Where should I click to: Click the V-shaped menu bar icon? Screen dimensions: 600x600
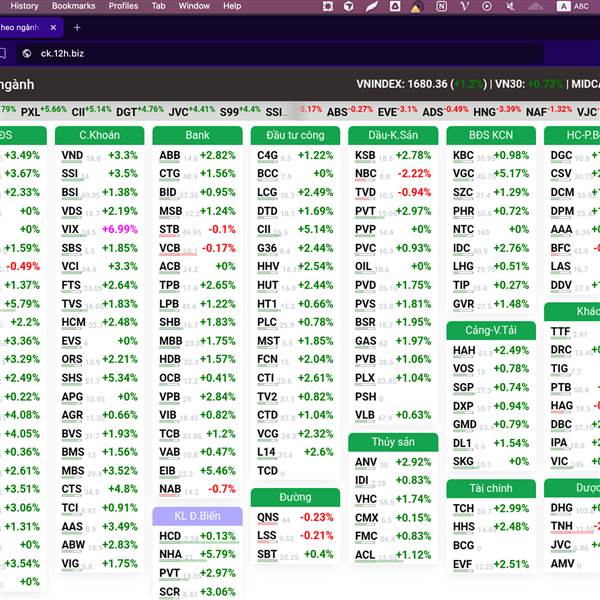point(464,6)
